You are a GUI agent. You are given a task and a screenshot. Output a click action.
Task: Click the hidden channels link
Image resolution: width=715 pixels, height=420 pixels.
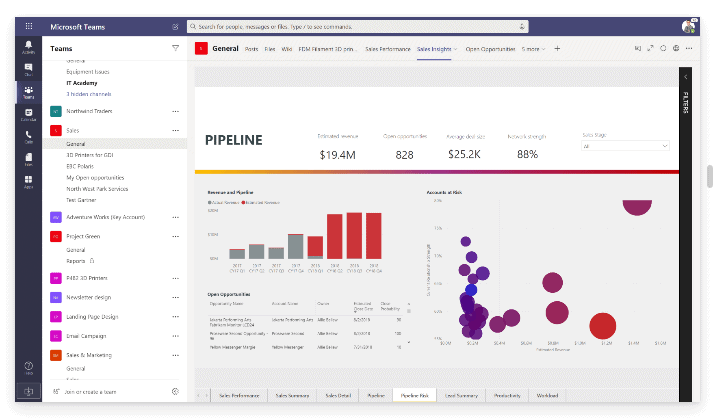(x=89, y=94)
